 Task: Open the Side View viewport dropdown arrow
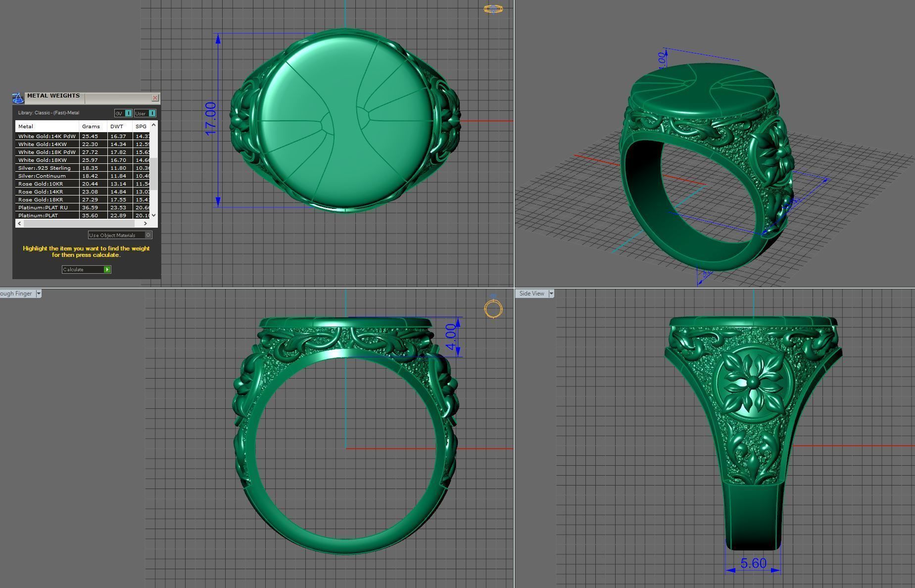point(551,294)
